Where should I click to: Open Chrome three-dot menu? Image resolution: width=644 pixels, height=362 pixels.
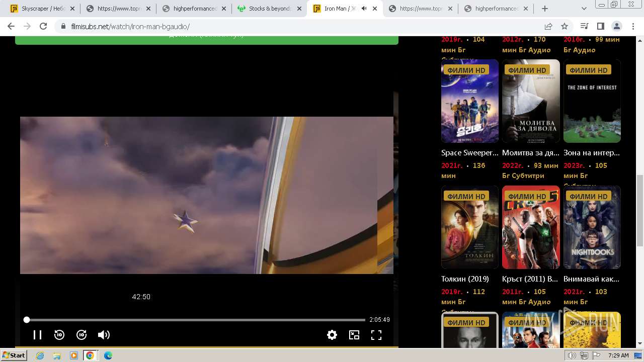(x=632, y=26)
